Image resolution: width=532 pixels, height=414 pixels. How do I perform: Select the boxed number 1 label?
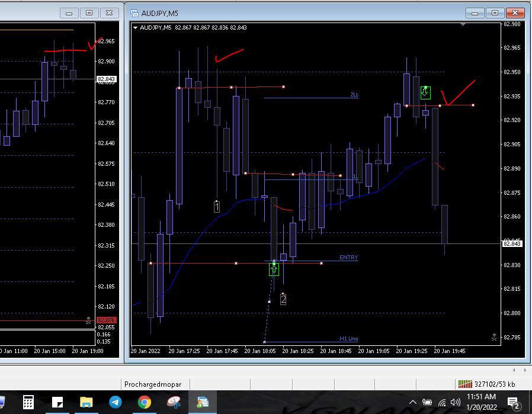[x=217, y=207]
